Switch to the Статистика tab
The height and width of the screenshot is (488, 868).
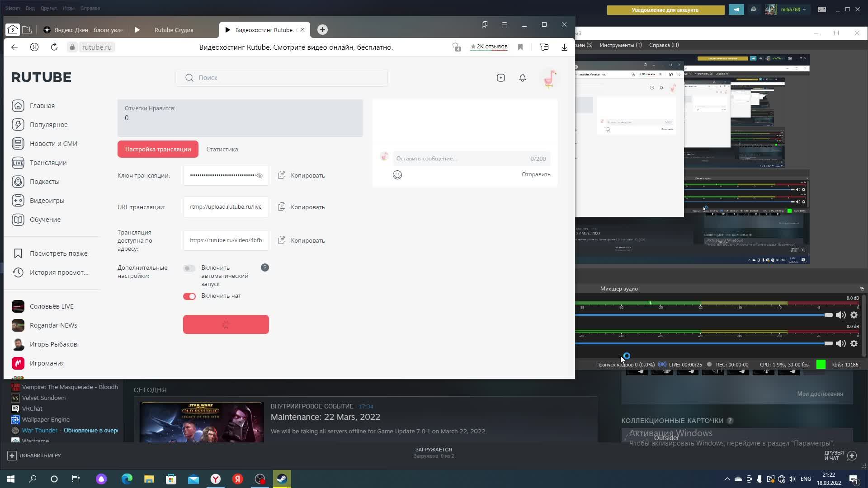[x=222, y=149]
